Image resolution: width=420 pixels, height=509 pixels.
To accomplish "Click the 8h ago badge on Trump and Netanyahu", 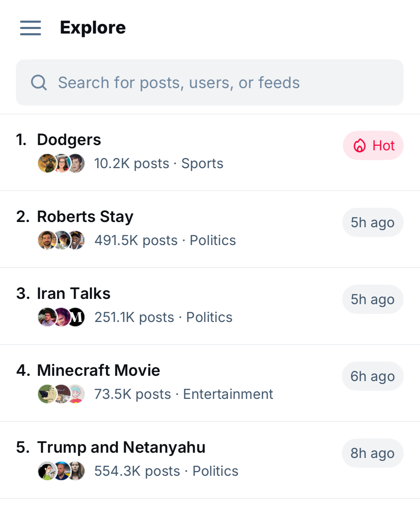I will click(x=372, y=453).
